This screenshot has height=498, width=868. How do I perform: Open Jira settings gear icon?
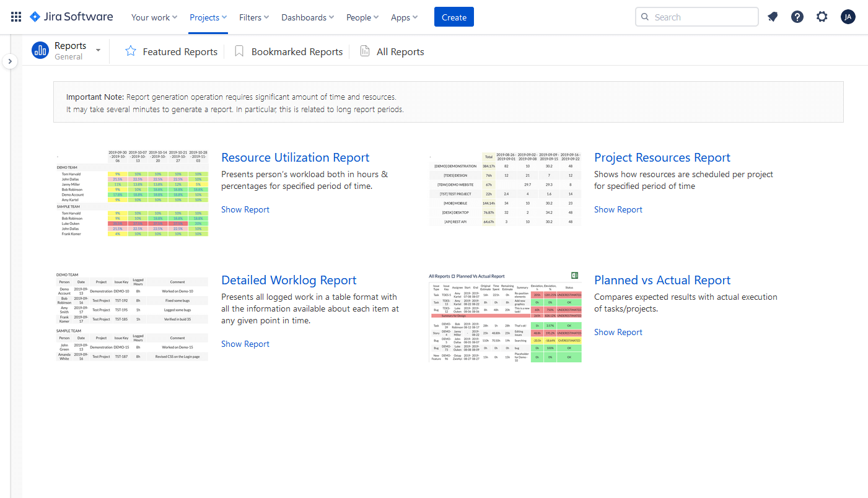click(x=822, y=17)
